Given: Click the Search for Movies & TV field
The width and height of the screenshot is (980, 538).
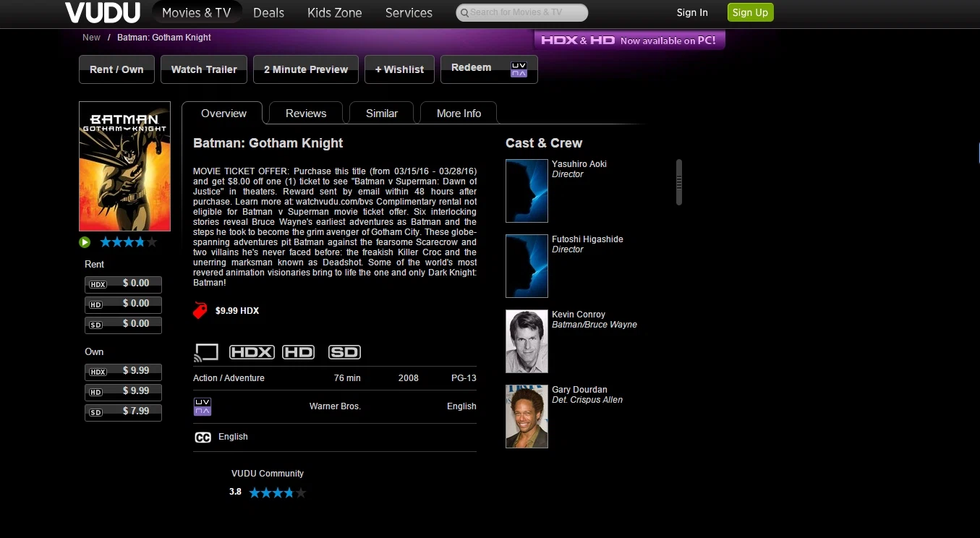Looking at the screenshot, I should click(521, 12).
